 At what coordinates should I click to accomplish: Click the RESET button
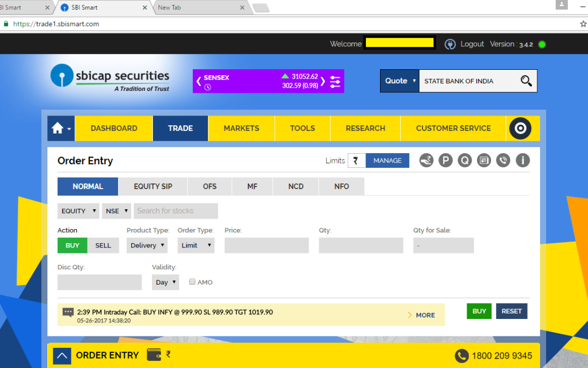point(511,311)
